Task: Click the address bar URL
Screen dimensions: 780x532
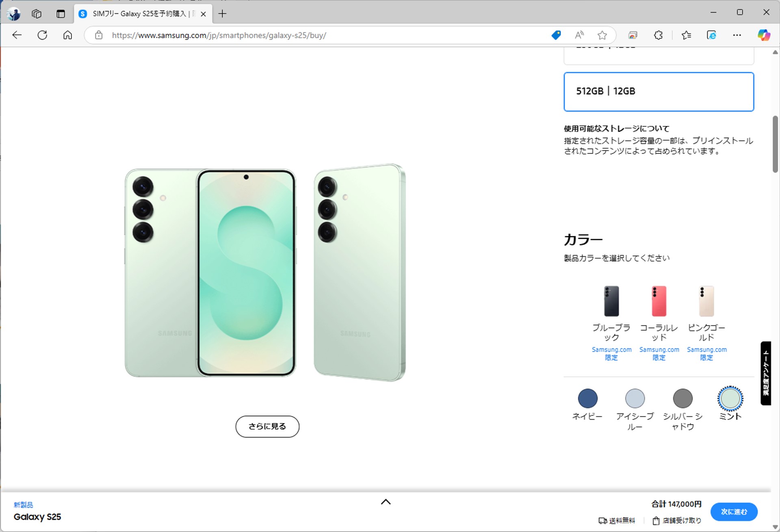Action: 219,35
